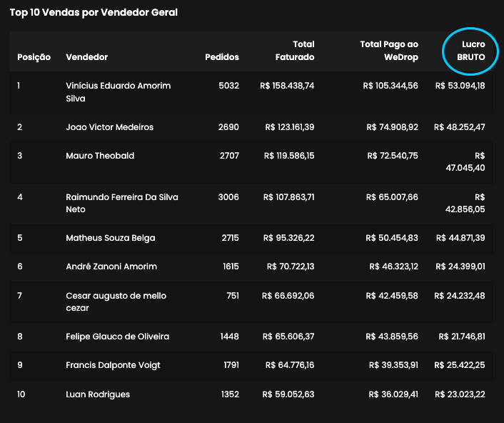
Task: Click the table title Top 10 Vendas
Action: [x=94, y=12]
